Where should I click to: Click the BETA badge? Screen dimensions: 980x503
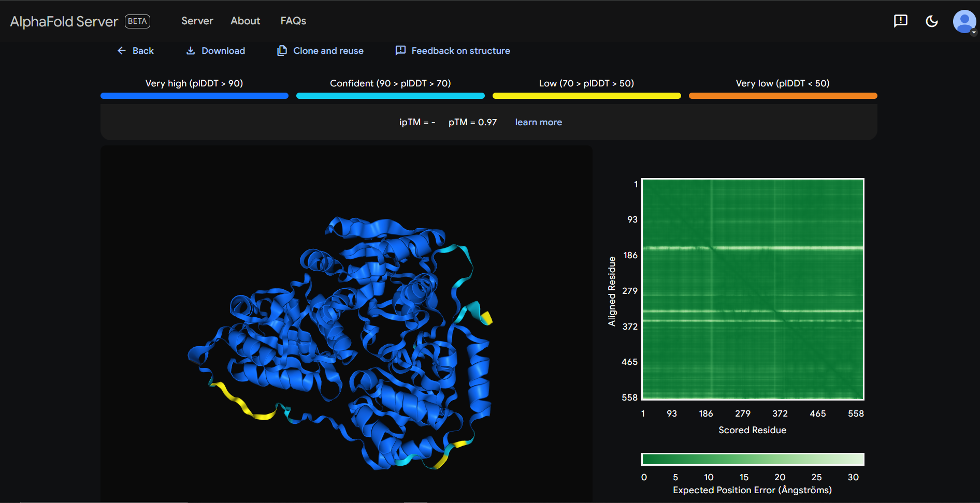137,21
